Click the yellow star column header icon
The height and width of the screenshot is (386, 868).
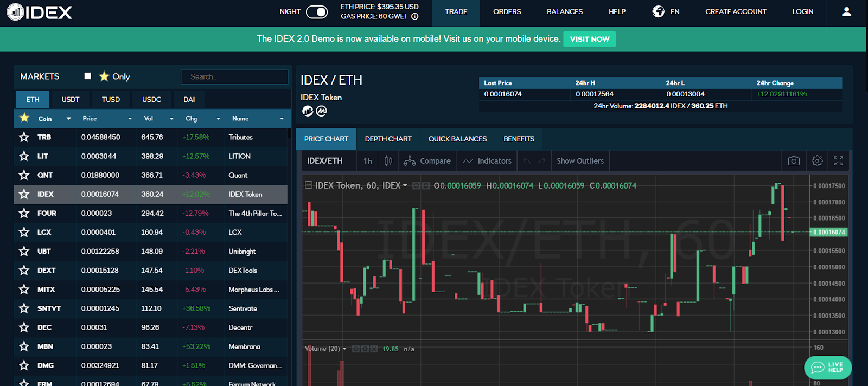tap(24, 118)
